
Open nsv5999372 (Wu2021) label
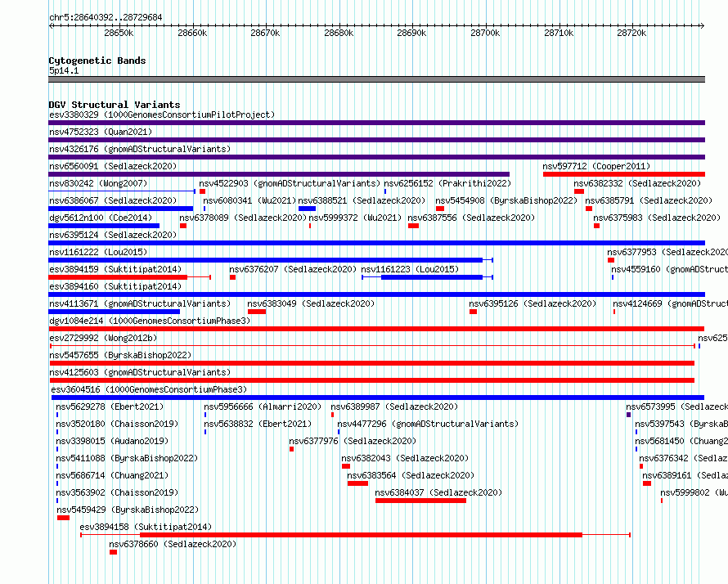355,218
